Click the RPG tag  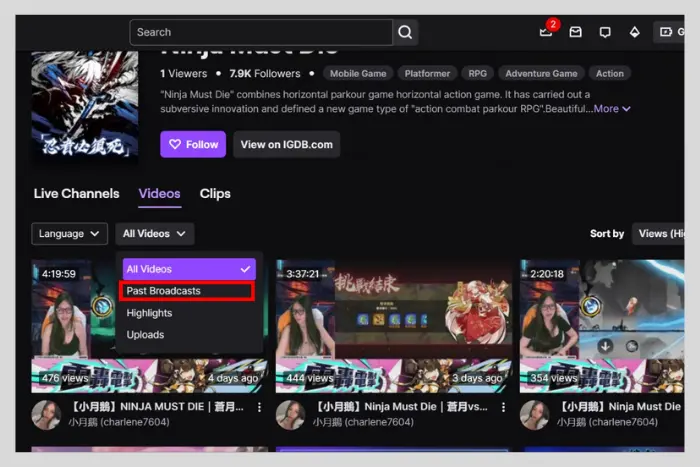point(477,74)
